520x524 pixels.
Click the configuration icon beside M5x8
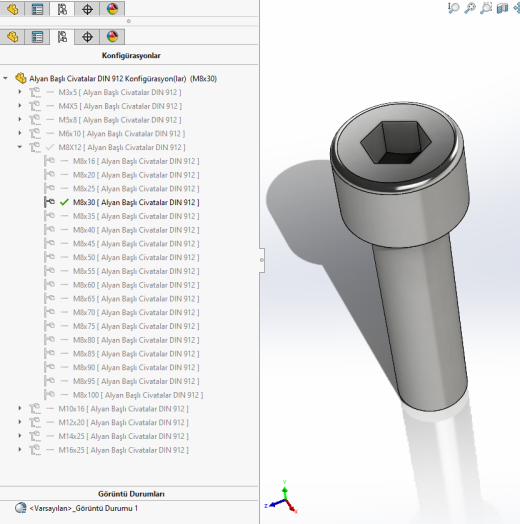(x=35, y=120)
